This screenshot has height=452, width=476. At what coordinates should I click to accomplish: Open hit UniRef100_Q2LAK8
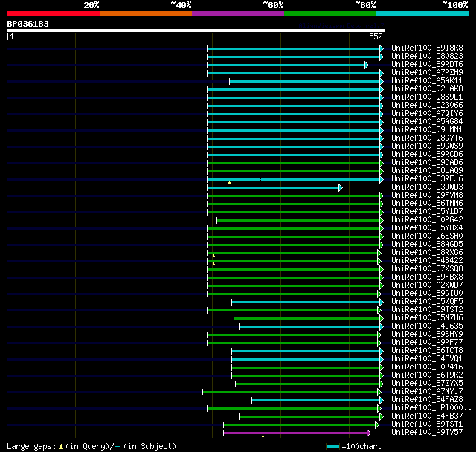click(x=427, y=89)
